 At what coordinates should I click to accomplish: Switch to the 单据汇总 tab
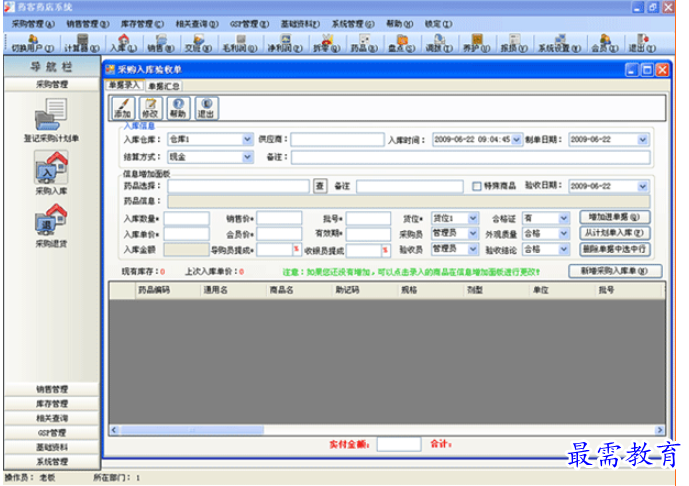(163, 86)
